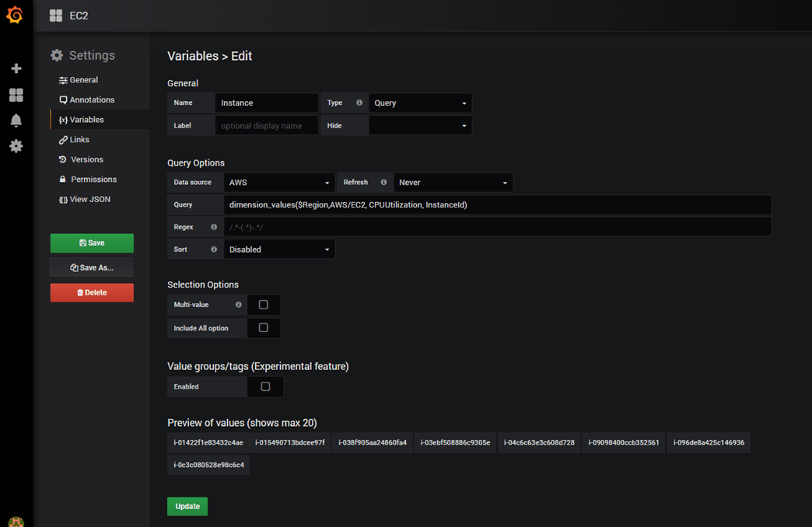The height and width of the screenshot is (527, 812).
Task: Open the Sort dropdown set to Disabled
Action: (280, 249)
